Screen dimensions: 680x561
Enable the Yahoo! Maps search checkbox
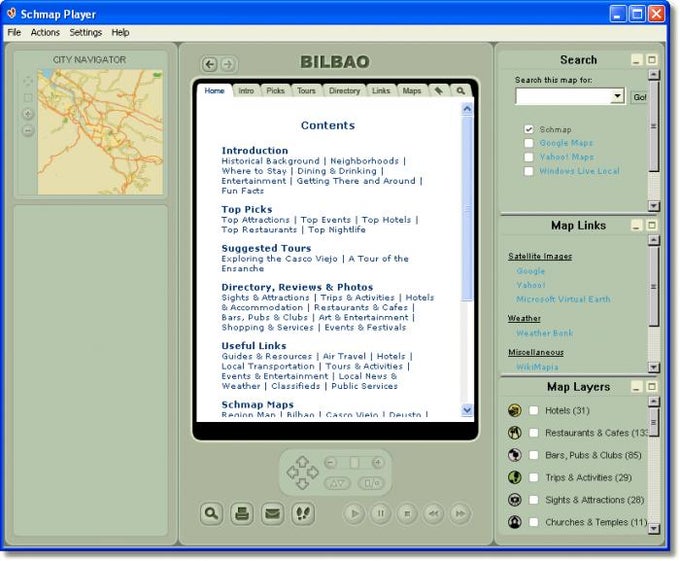pyautogui.click(x=528, y=157)
